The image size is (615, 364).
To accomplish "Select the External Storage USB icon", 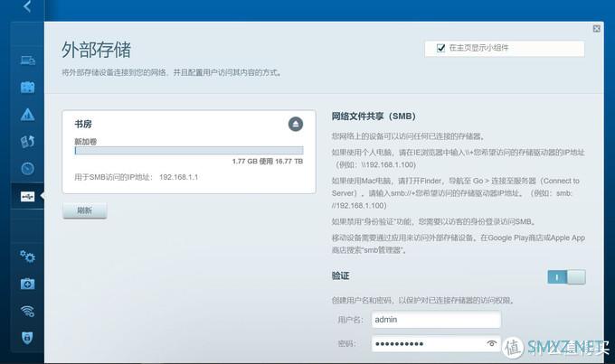I will click(27, 196).
